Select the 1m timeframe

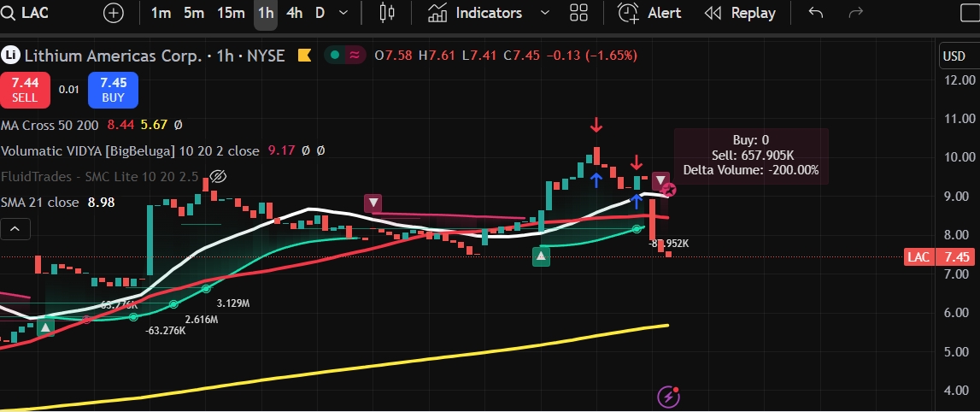coord(161,13)
